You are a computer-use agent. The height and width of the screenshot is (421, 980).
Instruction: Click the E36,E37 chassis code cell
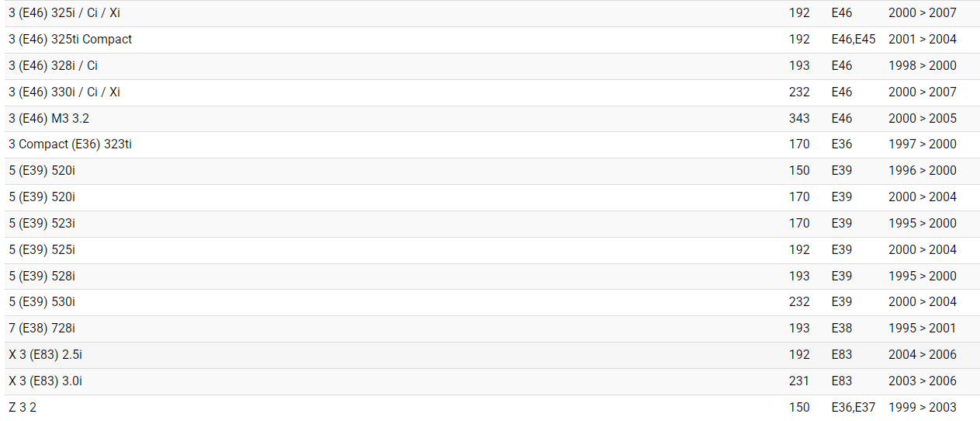click(x=853, y=408)
